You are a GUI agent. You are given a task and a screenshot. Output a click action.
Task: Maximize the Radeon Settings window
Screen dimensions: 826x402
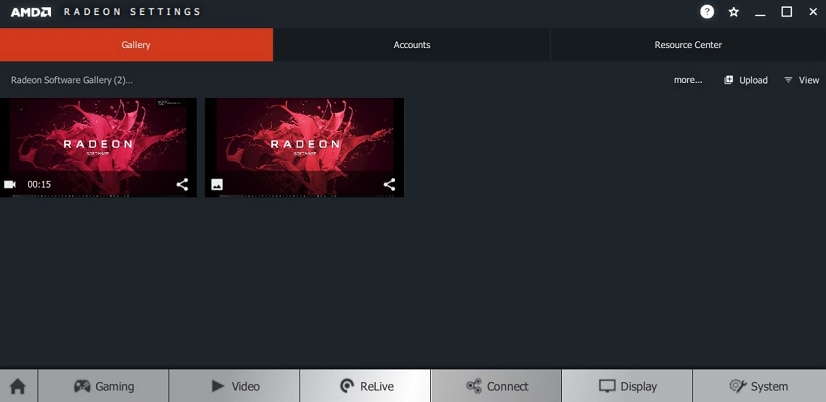coord(786,12)
